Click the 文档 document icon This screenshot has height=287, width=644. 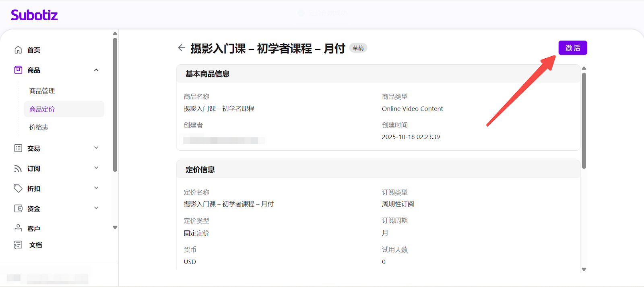click(x=18, y=245)
